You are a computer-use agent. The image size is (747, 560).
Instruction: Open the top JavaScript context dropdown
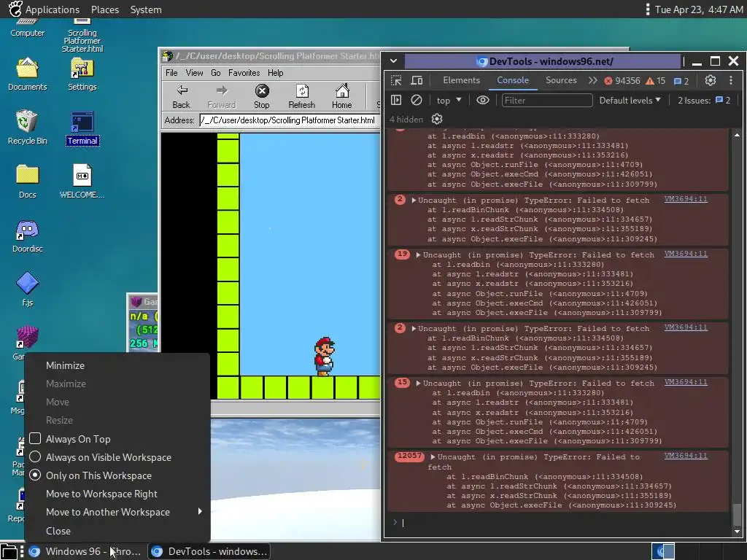449,101
